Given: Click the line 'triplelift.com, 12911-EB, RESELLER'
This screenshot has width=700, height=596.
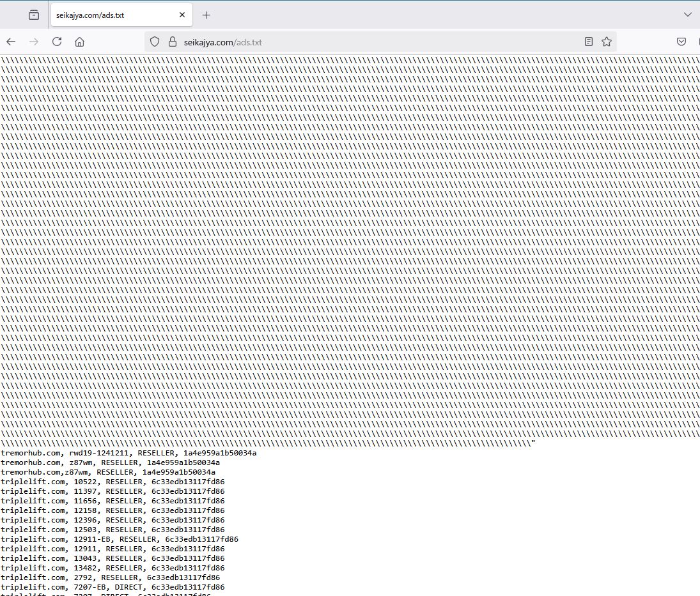Looking at the screenshot, I should pos(120,539).
